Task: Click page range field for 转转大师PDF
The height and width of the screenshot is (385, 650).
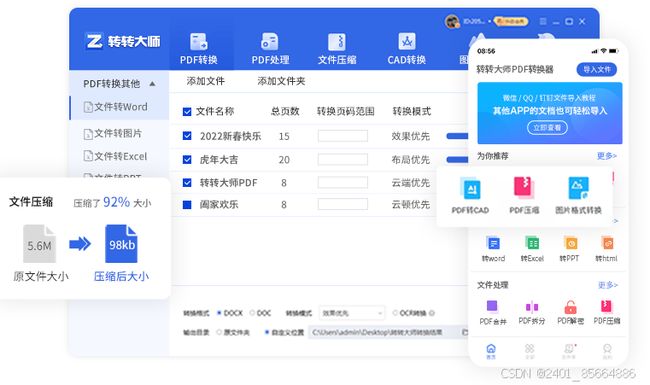Action: (343, 182)
